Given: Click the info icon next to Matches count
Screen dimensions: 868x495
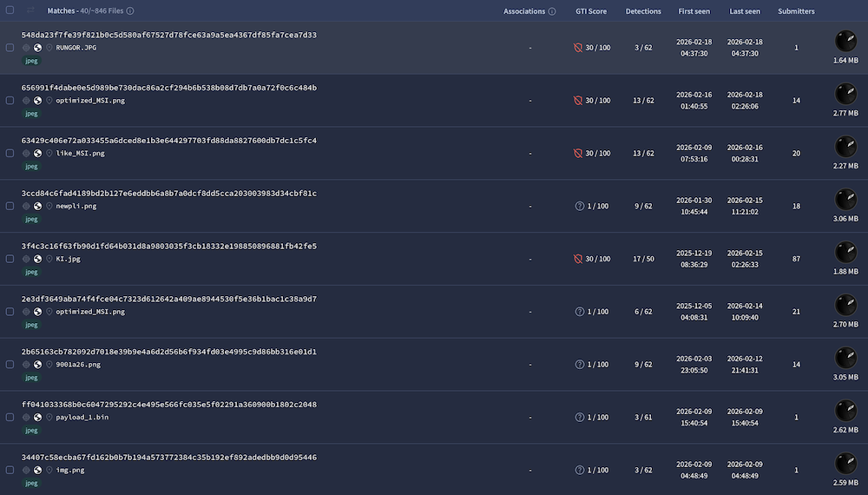Looking at the screenshot, I should 129,11.
